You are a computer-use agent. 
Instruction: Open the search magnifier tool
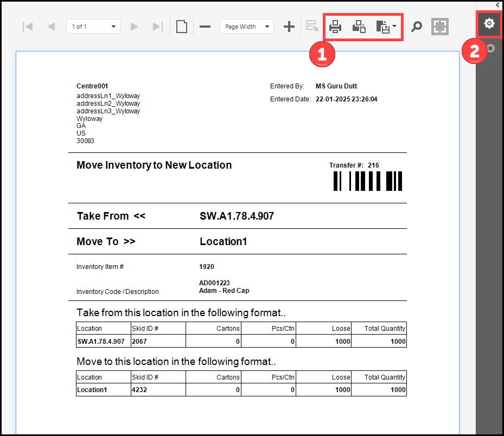(x=416, y=27)
